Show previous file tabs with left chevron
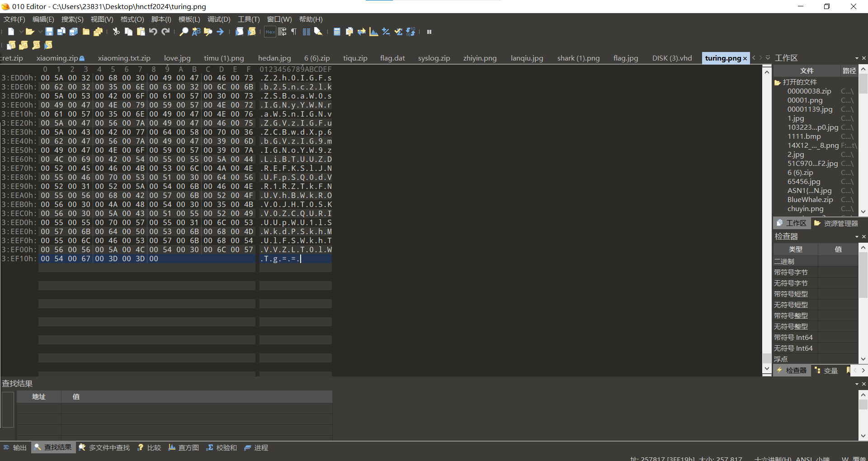This screenshot has height=461, width=868. click(754, 58)
